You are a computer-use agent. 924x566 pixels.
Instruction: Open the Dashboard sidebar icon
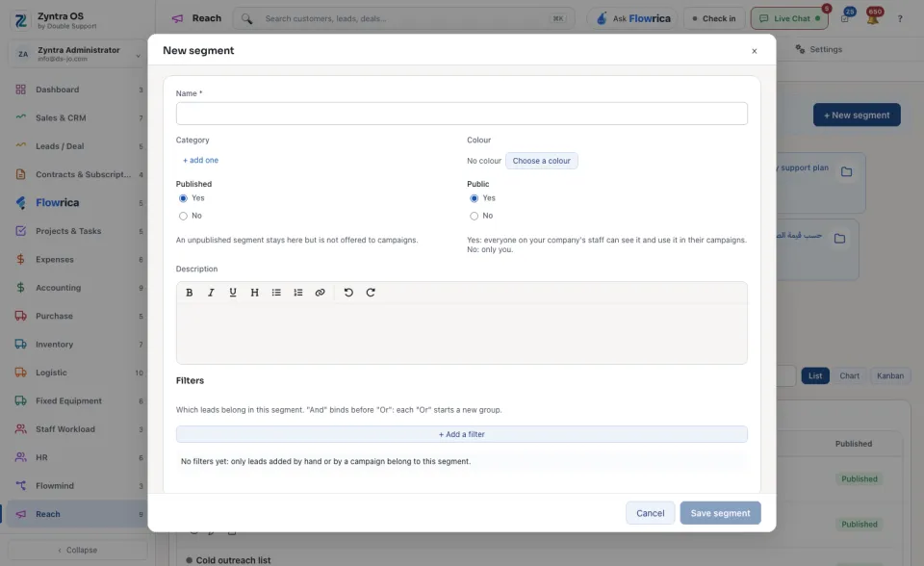tap(20, 90)
